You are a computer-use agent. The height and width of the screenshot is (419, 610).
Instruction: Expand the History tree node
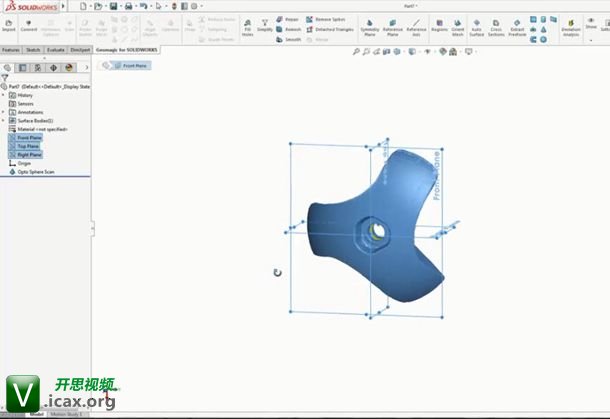point(4,95)
